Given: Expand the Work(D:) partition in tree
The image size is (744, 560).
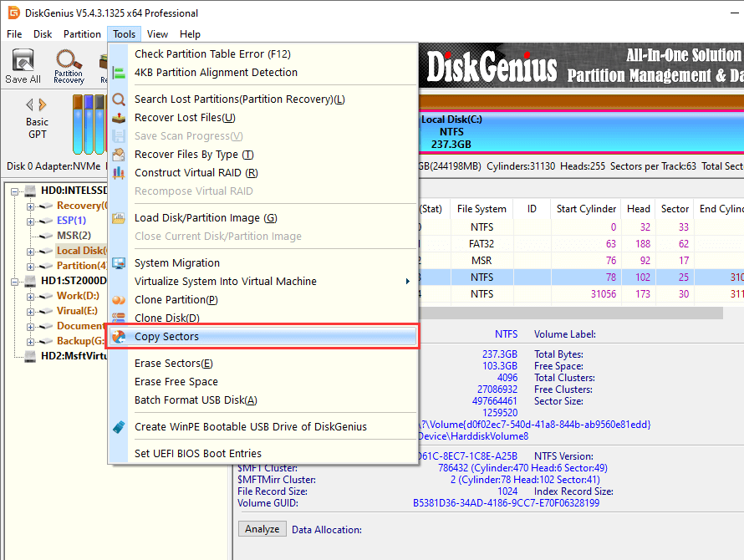Looking at the screenshot, I should [x=31, y=296].
